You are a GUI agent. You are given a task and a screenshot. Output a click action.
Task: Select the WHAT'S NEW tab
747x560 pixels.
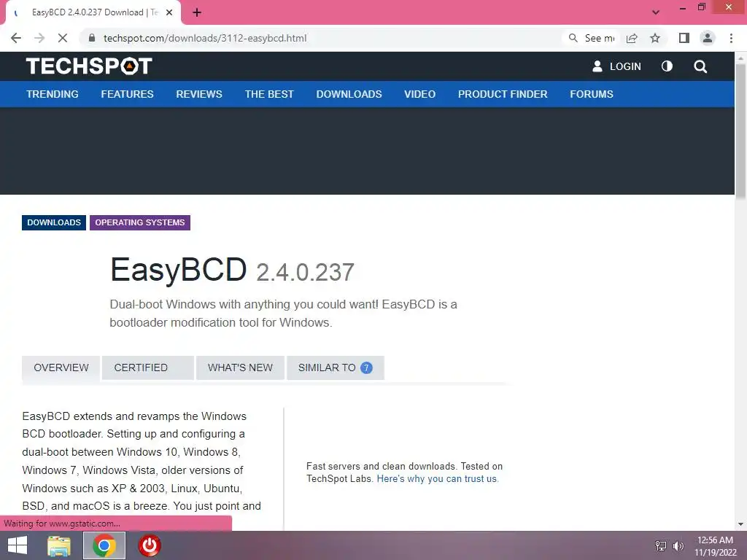(x=240, y=367)
